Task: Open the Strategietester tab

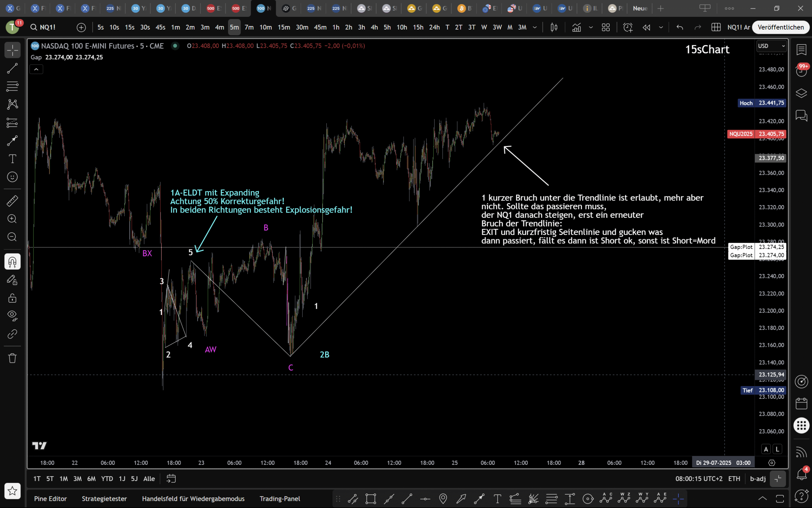Action: [104, 499]
